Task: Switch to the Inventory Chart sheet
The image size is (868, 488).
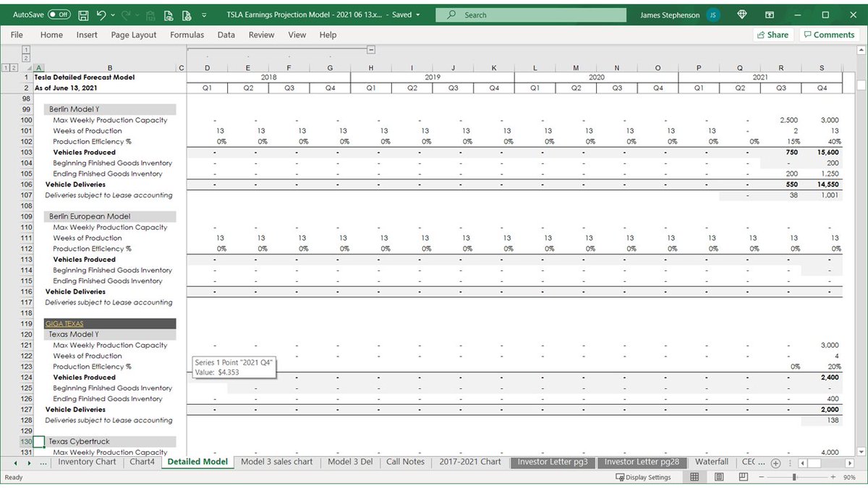Action: (x=87, y=462)
